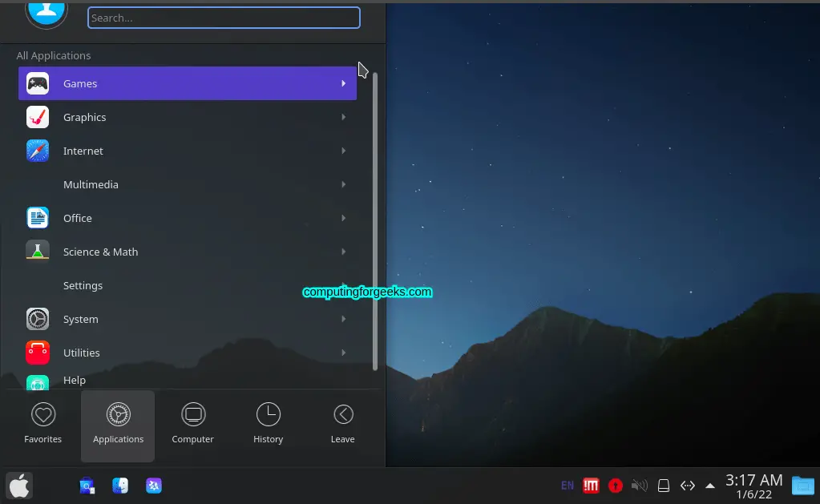The image size is (820, 504).
Task: Click the Internet compass icon
Action: 38,151
